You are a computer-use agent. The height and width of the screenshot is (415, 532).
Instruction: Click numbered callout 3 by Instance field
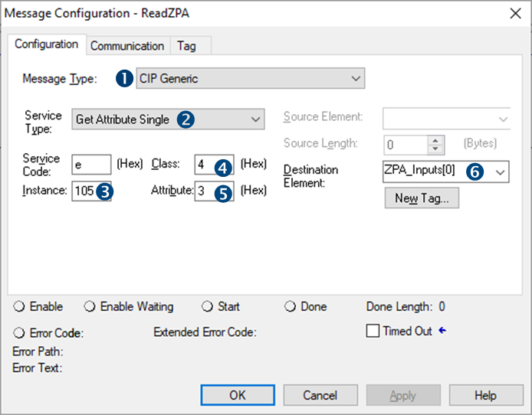click(x=105, y=191)
